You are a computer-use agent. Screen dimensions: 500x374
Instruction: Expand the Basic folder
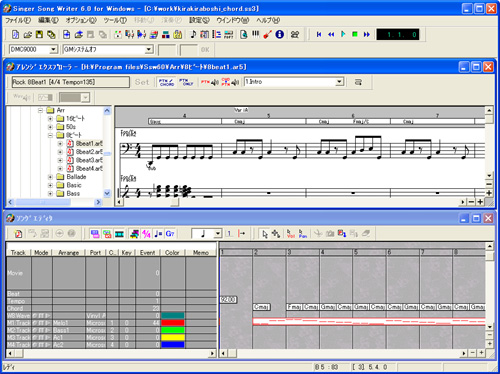coord(50,185)
